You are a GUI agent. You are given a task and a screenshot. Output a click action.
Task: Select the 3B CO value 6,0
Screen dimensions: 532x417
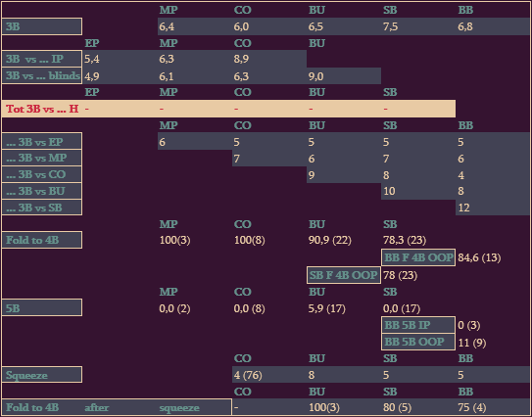coord(241,26)
